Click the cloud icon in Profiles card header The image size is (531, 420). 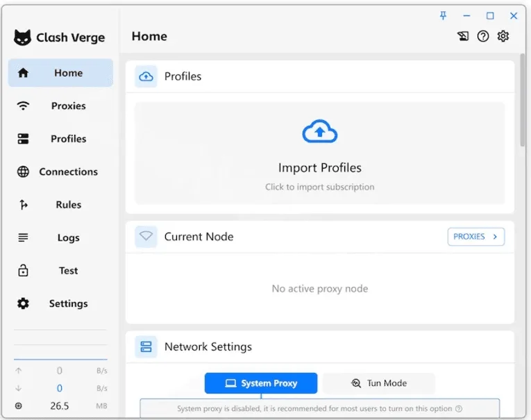[x=146, y=76]
